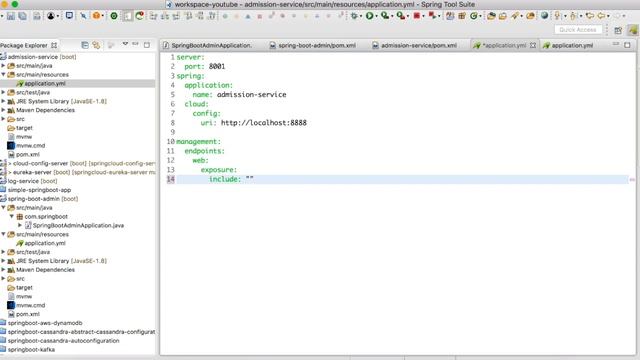Toggle Link with Editor in Package Explorer
640x360 pixels.
point(96,45)
